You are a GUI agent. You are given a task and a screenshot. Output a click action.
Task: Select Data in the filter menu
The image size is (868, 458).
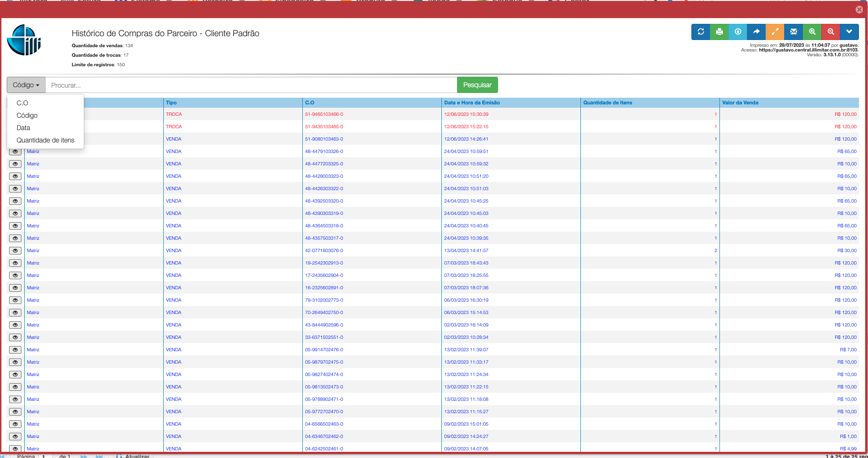tap(23, 128)
